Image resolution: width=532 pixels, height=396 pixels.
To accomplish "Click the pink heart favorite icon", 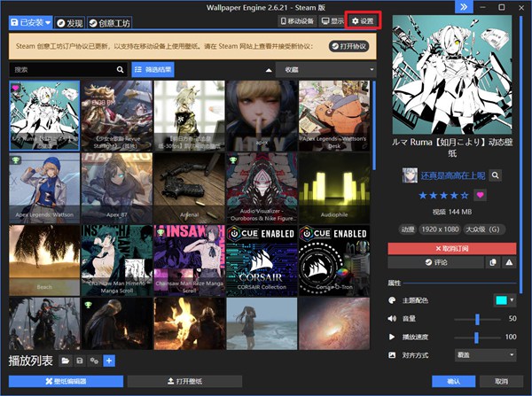I will 481,195.
